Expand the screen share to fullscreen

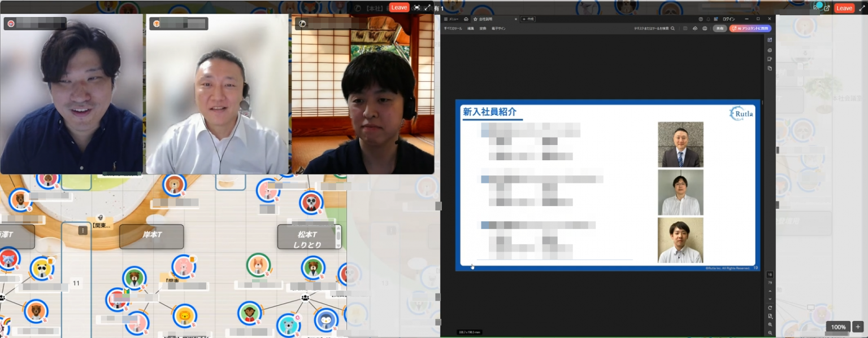point(862,8)
